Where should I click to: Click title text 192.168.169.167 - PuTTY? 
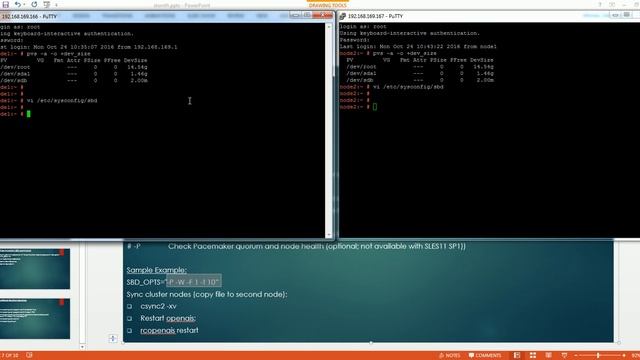[375, 16]
